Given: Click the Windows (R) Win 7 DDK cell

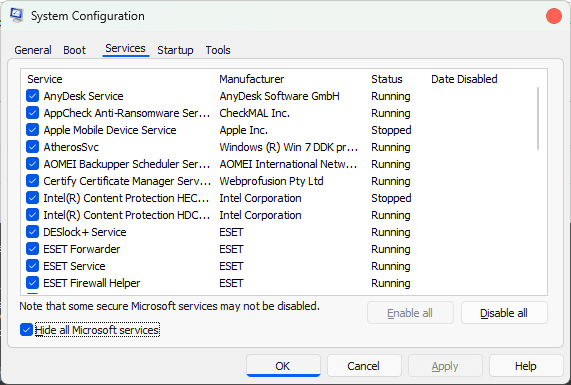Looking at the screenshot, I should click(x=288, y=147).
